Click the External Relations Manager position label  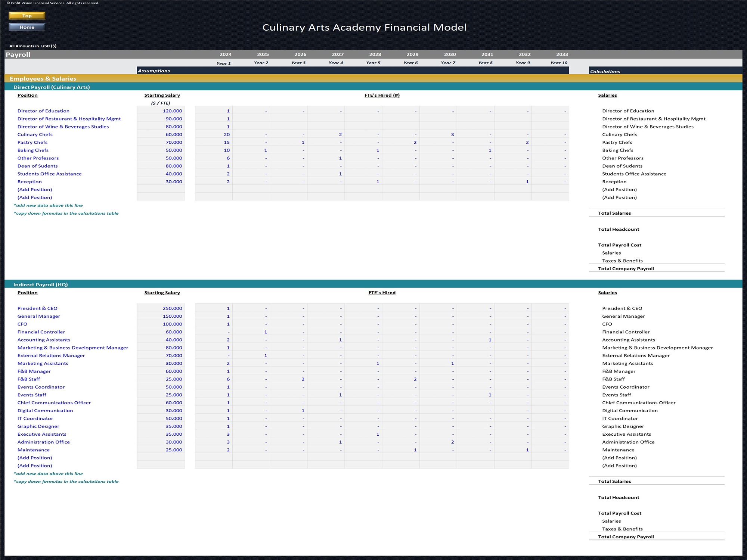(51, 355)
